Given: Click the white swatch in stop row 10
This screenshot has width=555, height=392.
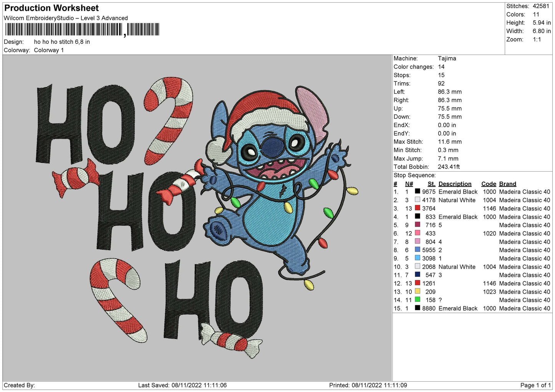Looking at the screenshot, I should (417, 266).
